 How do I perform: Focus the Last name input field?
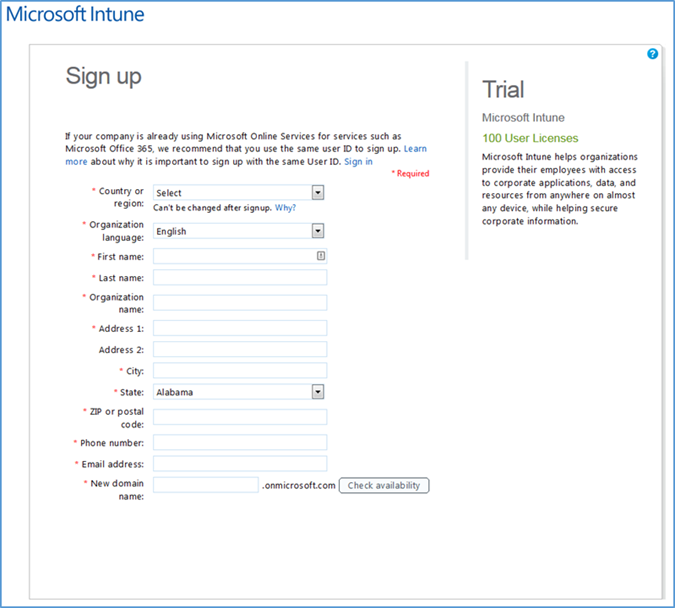(240, 277)
